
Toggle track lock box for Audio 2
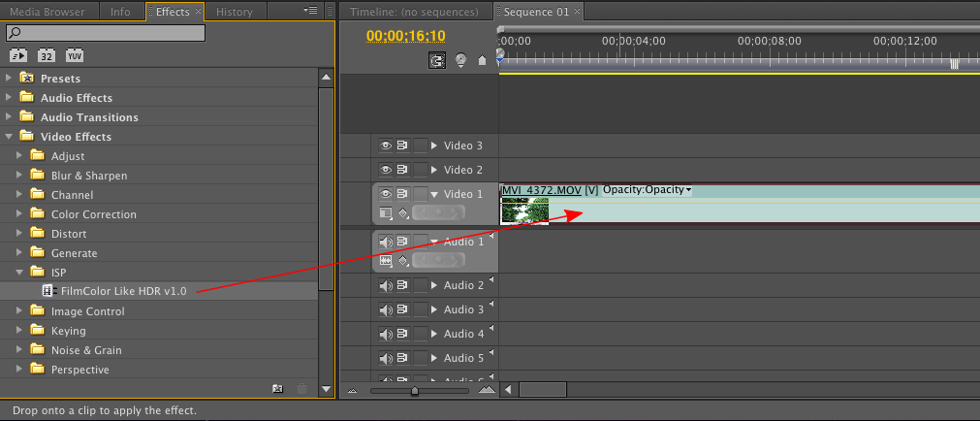point(421,285)
